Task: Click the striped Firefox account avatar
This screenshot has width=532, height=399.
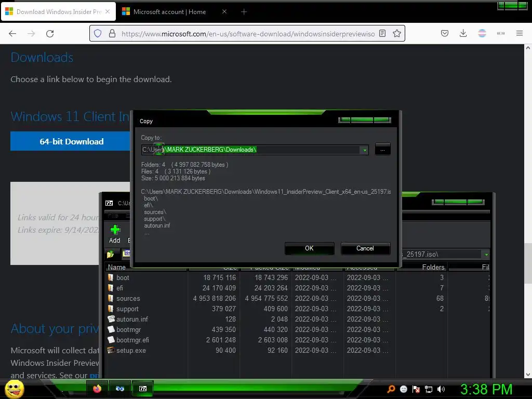Action: (482, 33)
